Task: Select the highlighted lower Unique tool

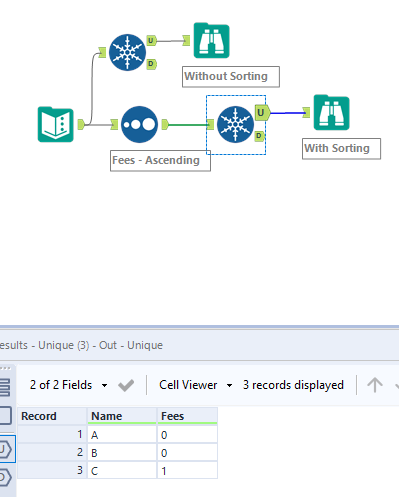Action: pos(235,124)
